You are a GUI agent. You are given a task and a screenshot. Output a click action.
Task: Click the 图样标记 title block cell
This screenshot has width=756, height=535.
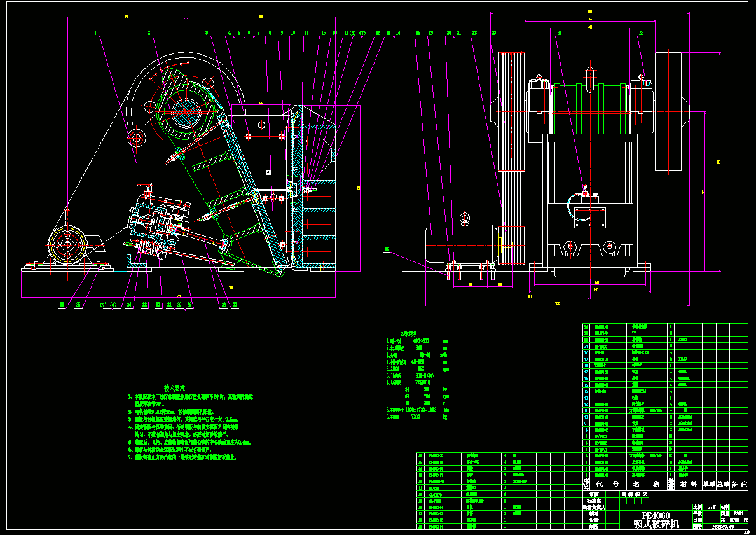[x=635, y=494]
